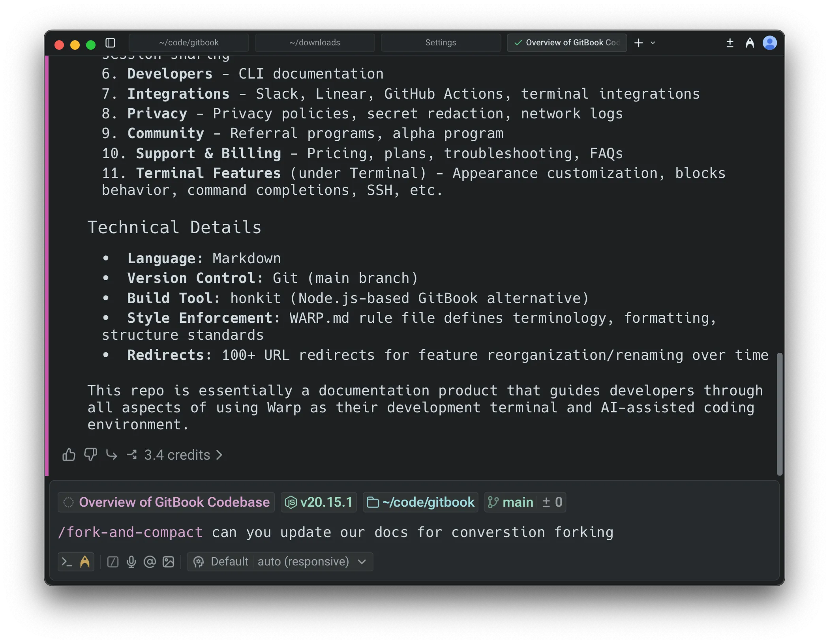
Task: Attach context using the @ mention icon
Action: coord(149,562)
